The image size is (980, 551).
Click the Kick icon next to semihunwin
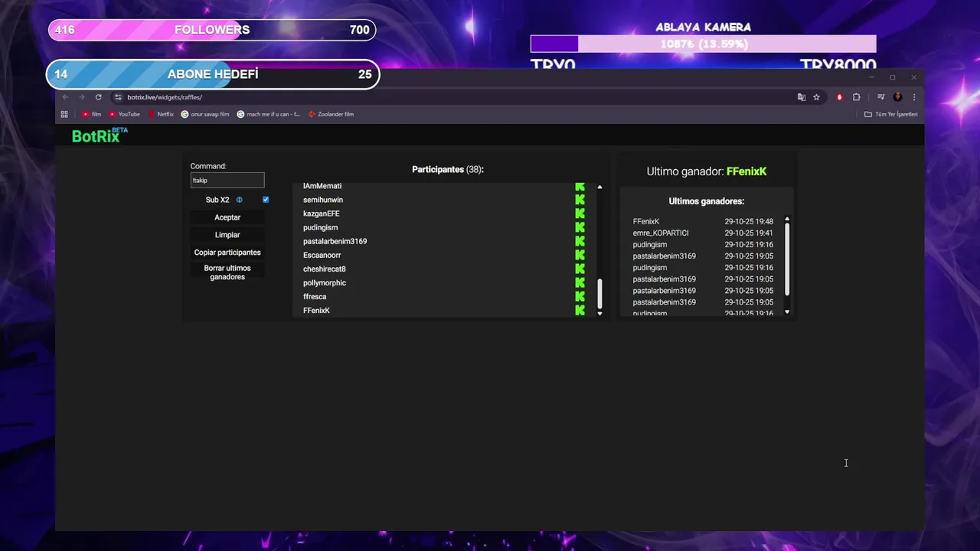[x=580, y=200]
